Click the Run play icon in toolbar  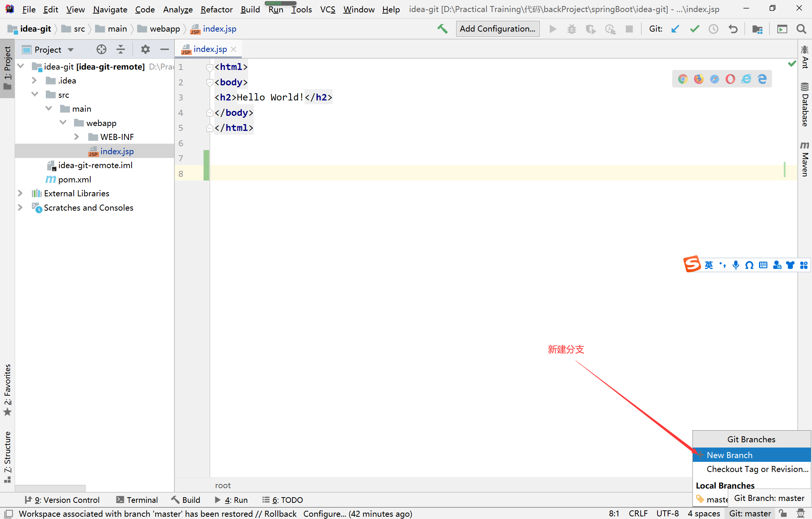pos(553,29)
